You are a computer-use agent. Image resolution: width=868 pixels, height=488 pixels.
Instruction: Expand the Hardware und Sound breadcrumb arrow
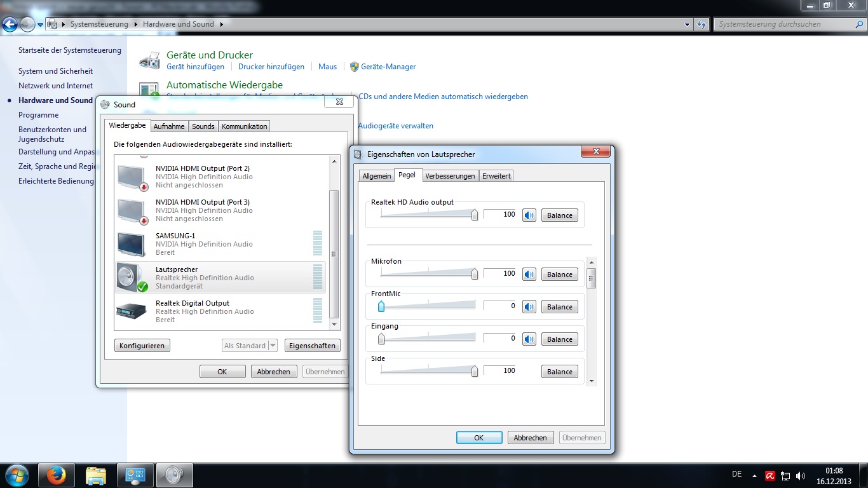pos(221,24)
